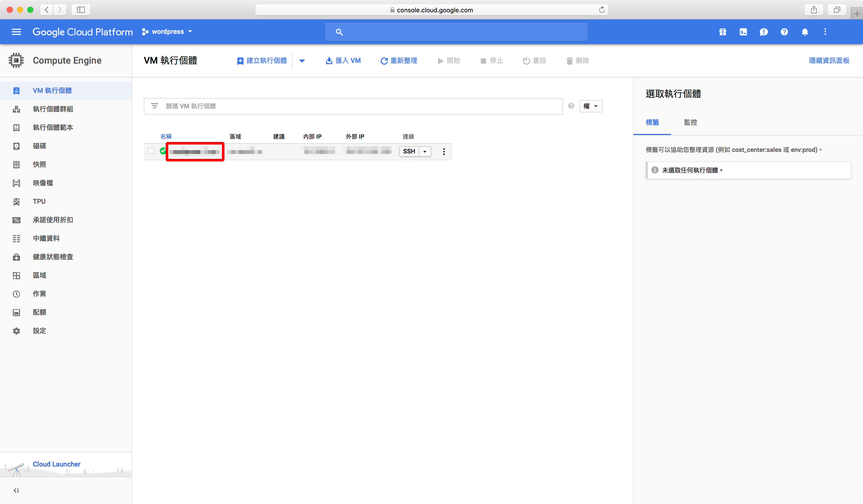Viewport: 863px width, 504px height.
Task: Click 隱藏資訊面板 link
Action: coord(829,61)
